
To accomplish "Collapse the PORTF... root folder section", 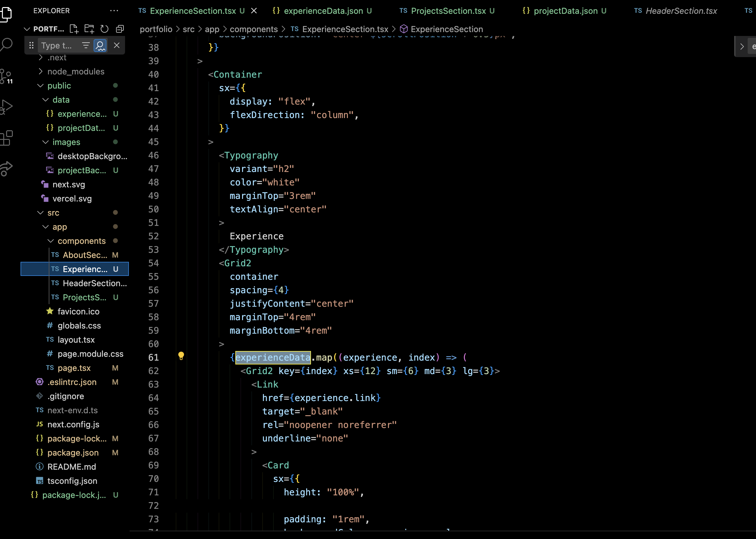I will click(x=27, y=29).
